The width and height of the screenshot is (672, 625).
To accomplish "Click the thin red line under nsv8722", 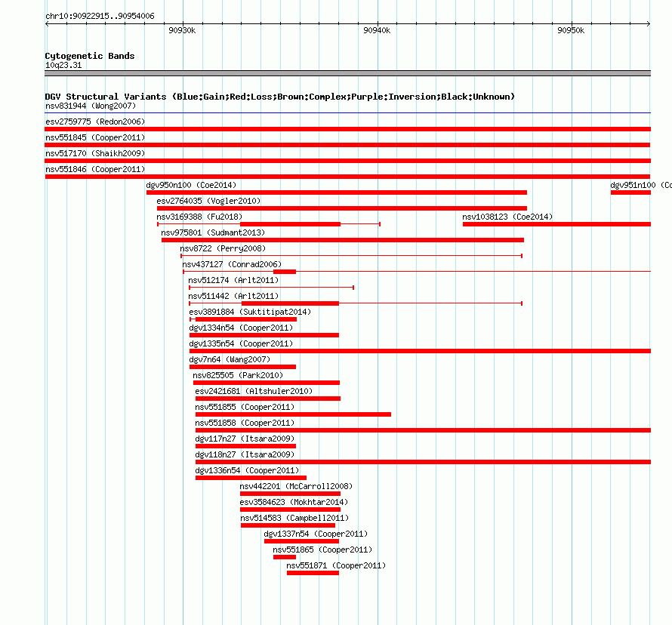I will [x=351, y=256].
